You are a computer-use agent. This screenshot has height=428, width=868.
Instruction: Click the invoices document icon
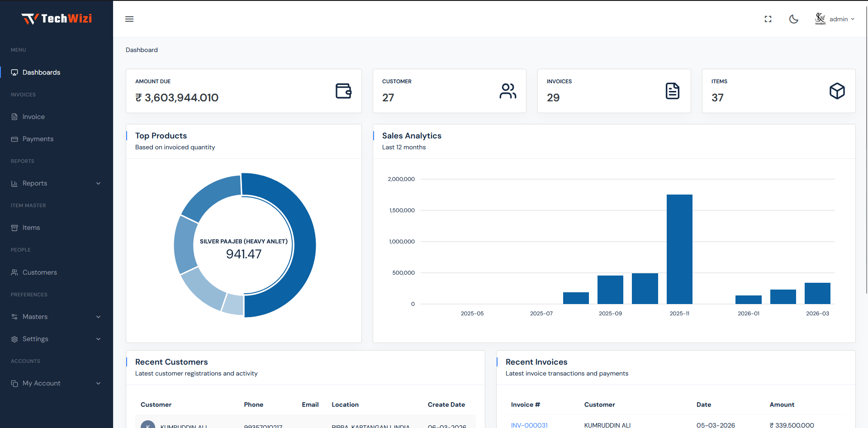point(672,91)
